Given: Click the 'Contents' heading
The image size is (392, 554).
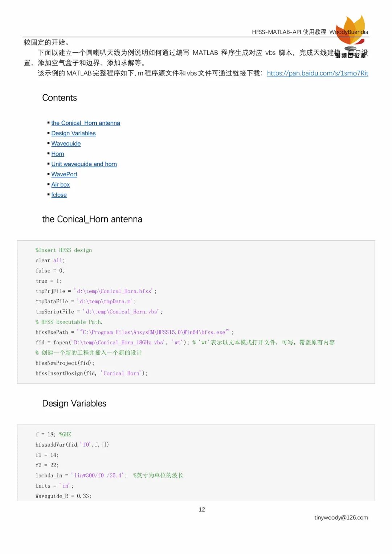Looking at the screenshot, I should click(x=60, y=98).
